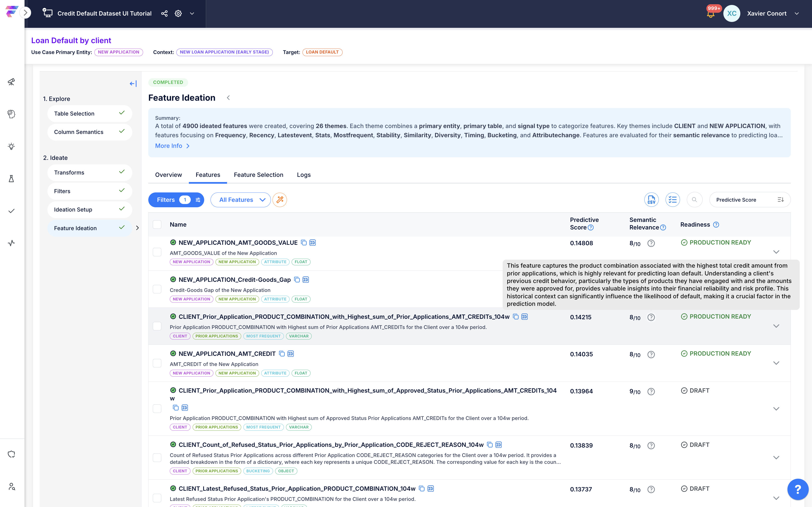
Task: Click the share icon in the top bar
Action: point(164,13)
